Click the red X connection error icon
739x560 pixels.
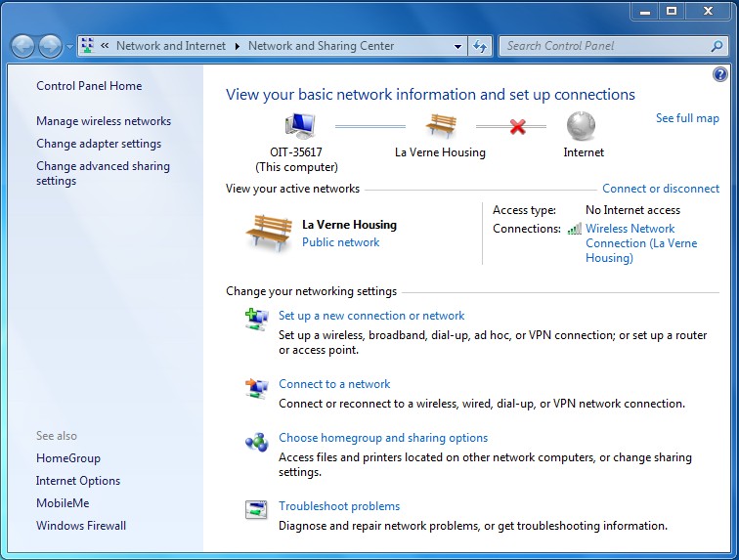click(x=517, y=126)
